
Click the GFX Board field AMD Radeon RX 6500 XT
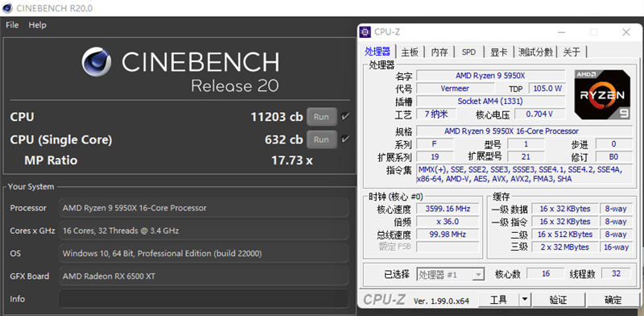coord(204,276)
